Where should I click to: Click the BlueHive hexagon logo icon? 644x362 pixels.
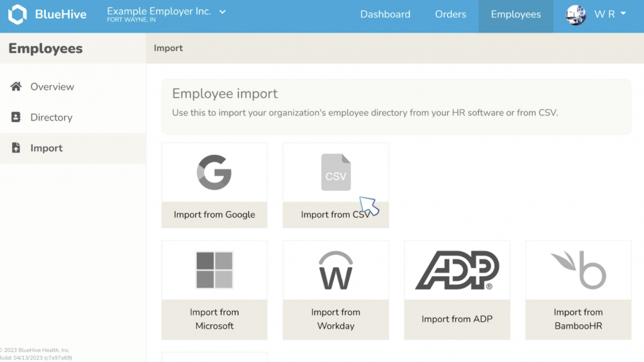17,14
